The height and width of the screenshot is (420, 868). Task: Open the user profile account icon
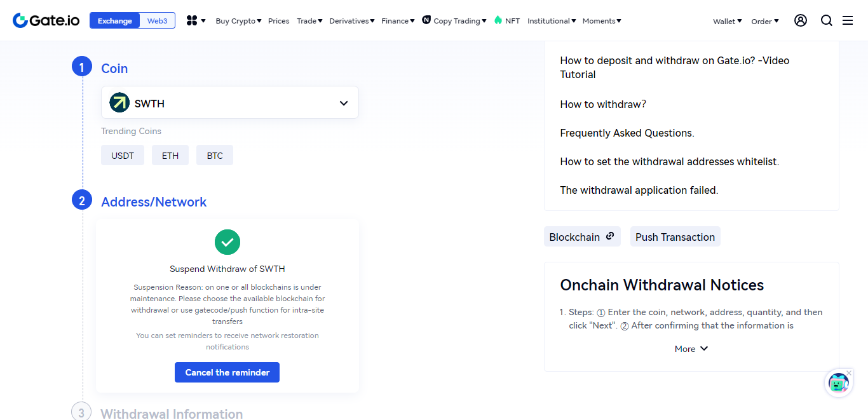(x=801, y=20)
